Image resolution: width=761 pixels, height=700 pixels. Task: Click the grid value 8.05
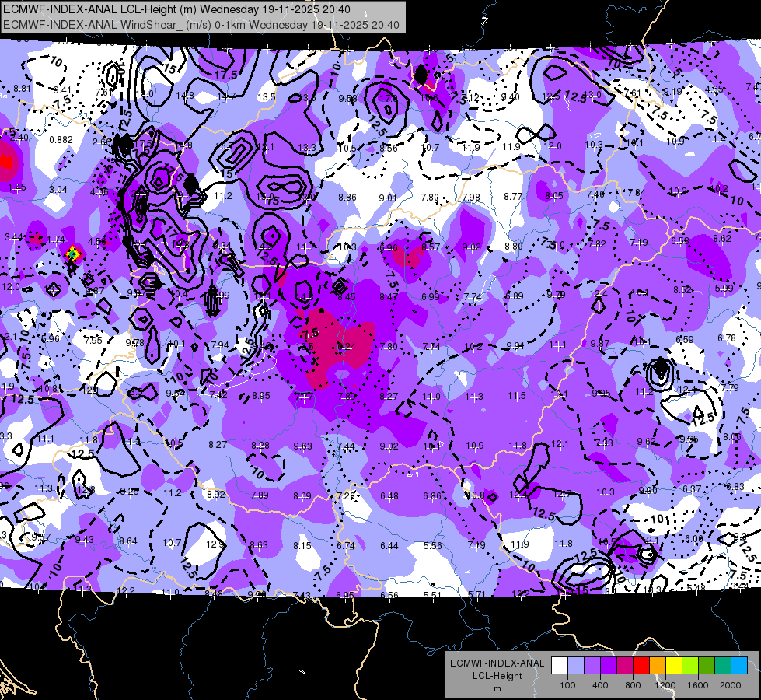coord(554,195)
